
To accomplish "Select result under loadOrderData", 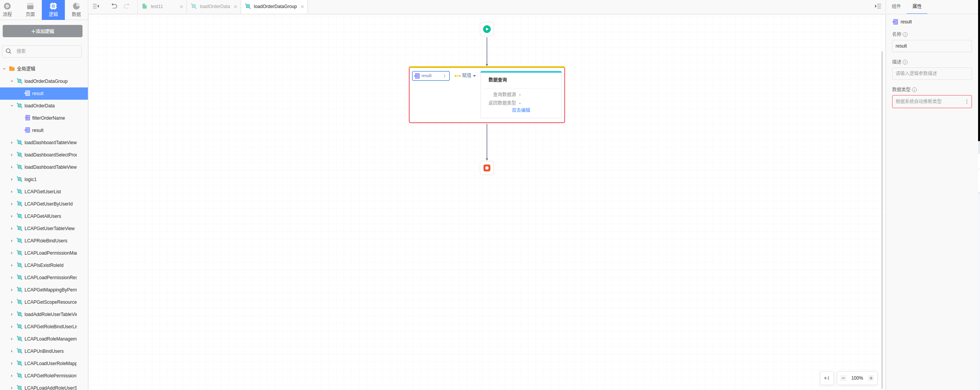I will tap(38, 130).
